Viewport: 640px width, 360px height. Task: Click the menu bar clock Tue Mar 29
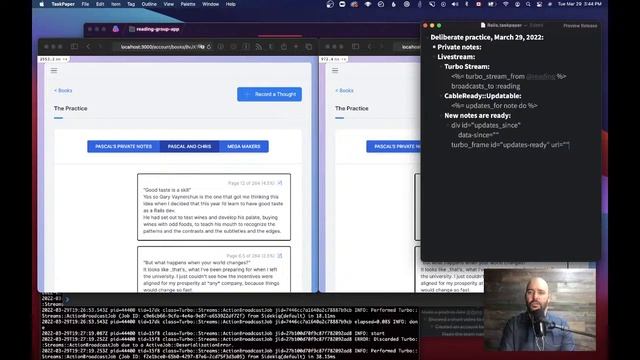pyautogui.click(x=580, y=4)
